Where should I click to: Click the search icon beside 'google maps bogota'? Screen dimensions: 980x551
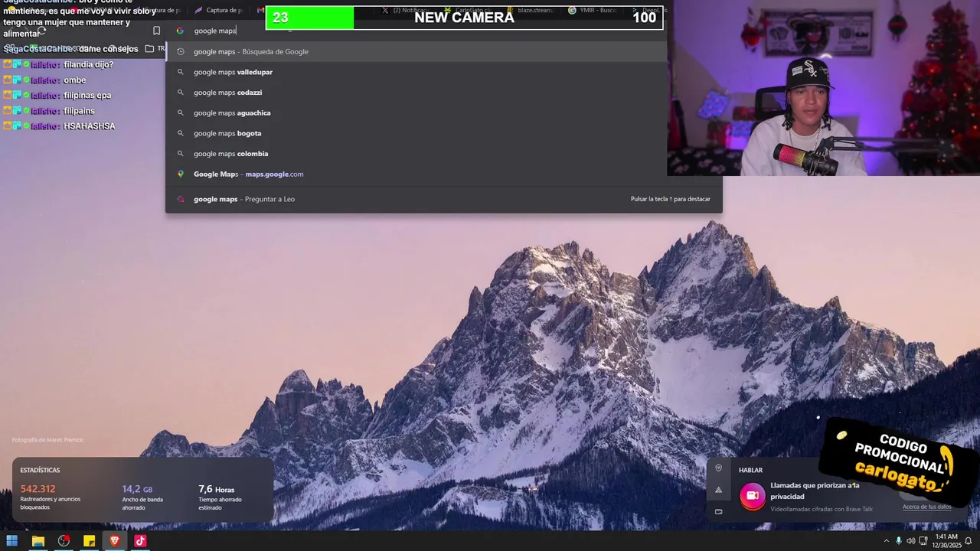pos(181,133)
